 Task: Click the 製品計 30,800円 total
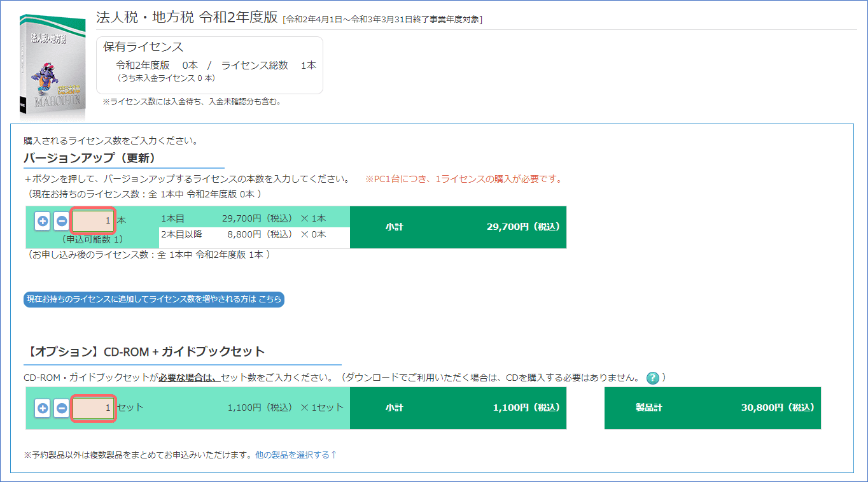(x=713, y=408)
